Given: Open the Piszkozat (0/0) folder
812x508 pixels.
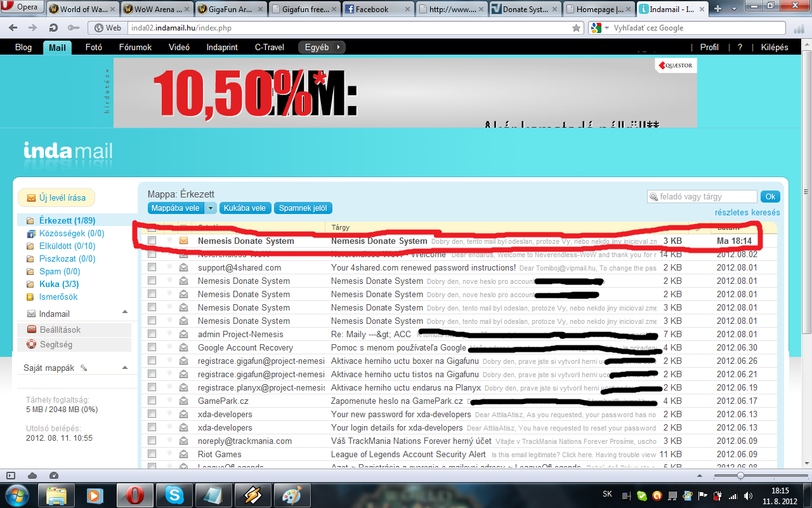Looking at the screenshot, I should coord(67,258).
